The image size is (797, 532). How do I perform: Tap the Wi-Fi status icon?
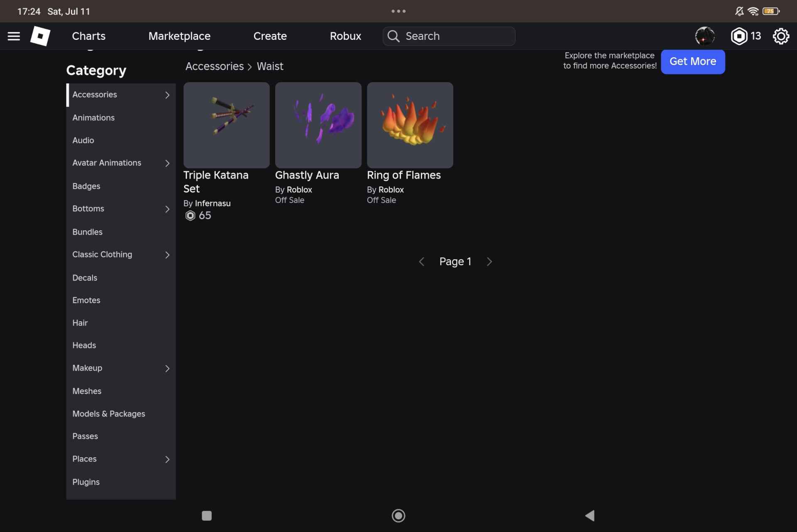(753, 11)
